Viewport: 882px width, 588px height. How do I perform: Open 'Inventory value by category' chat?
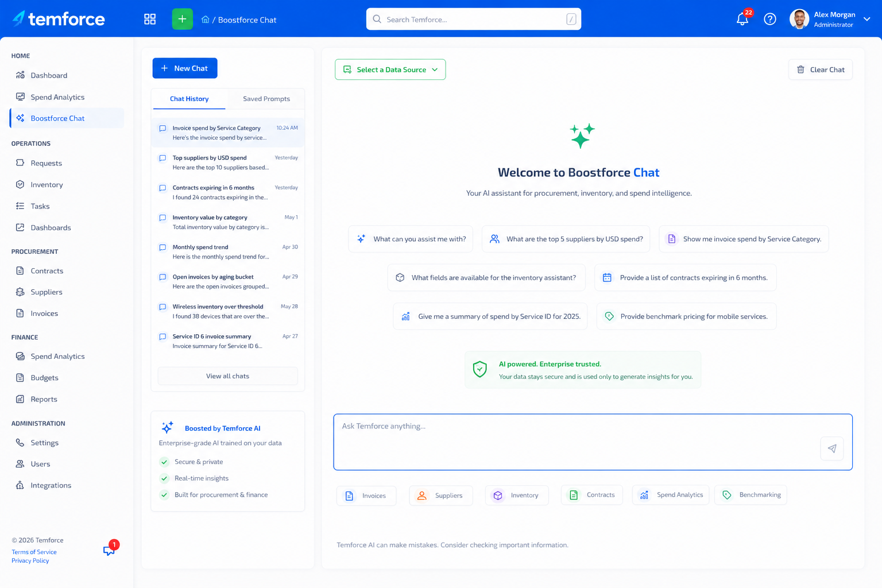(x=228, y=222)
